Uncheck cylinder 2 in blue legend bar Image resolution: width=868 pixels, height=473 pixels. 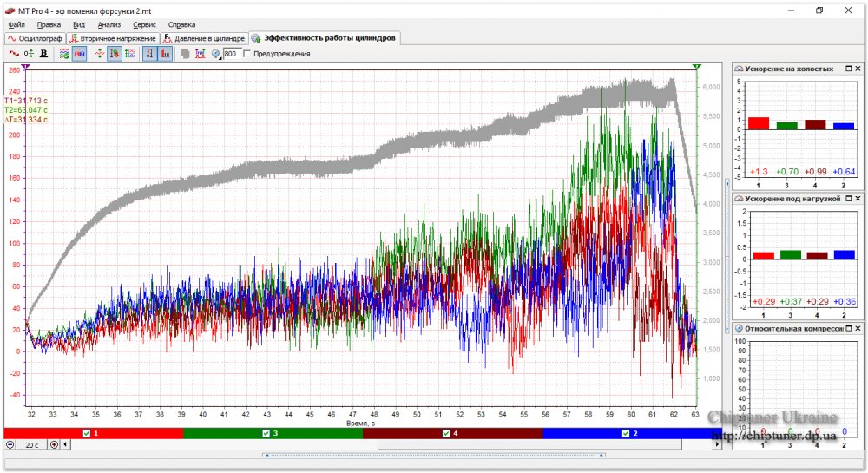[x=626, y=434]
